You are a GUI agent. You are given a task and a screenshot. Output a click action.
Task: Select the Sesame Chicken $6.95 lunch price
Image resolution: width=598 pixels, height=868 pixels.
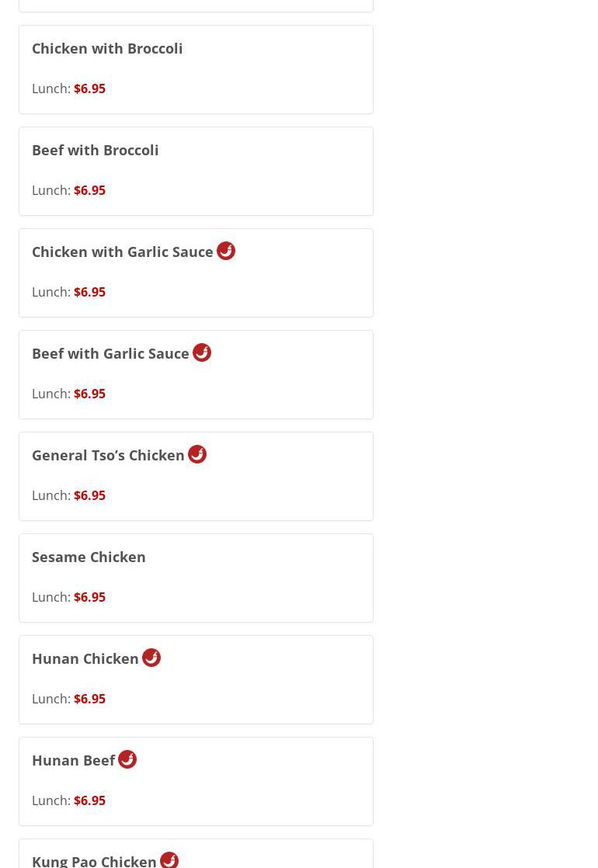[x=89, y=597]
